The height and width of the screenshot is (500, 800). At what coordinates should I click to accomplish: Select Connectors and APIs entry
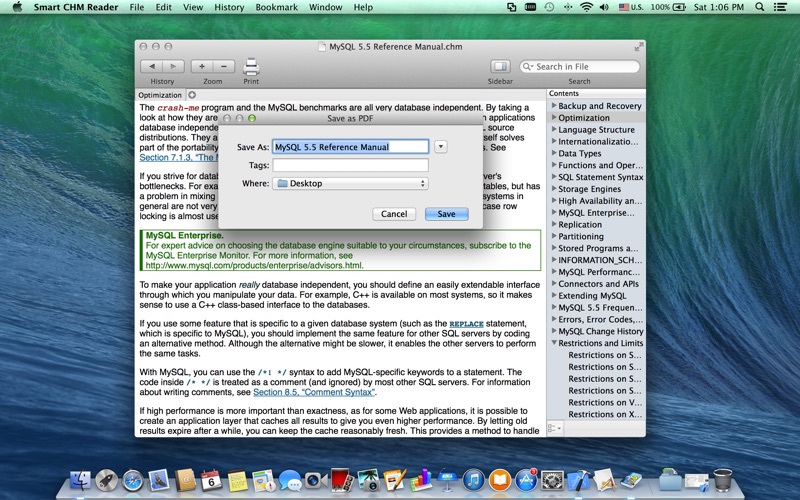[598, 284]
